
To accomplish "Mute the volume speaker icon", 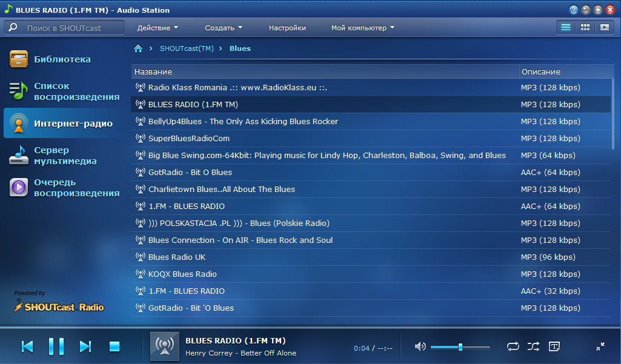I will pos(420,346).
